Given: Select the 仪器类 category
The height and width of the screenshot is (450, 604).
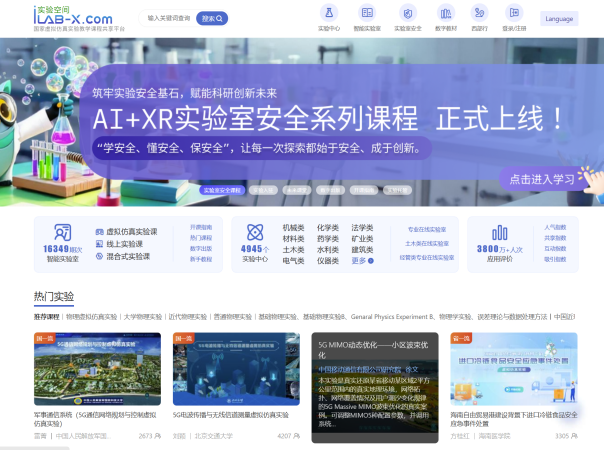Looking at the screenshot, I should click(328, 261).
